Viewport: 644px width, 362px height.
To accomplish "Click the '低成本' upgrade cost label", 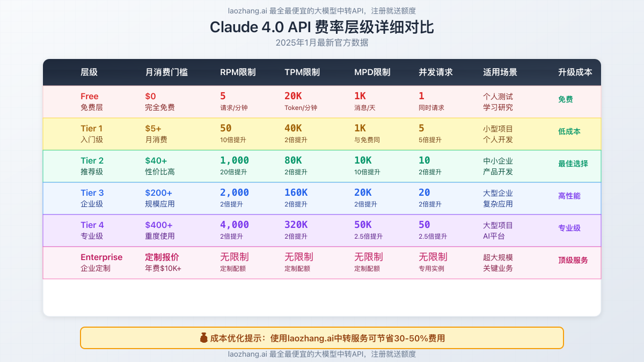I will tap(569, 131).
